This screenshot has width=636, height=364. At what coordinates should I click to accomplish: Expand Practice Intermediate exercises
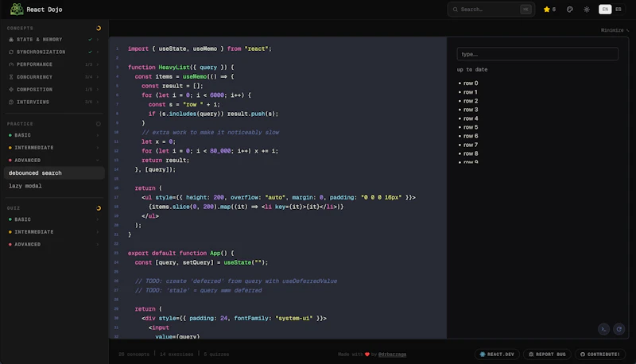[x=53, y=148]
